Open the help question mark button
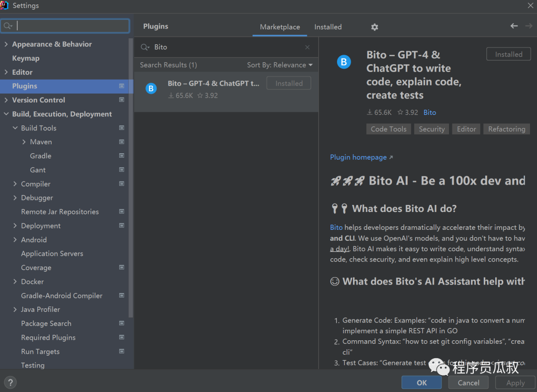Screen dimensions: 537x392 (x=10, y=383)
